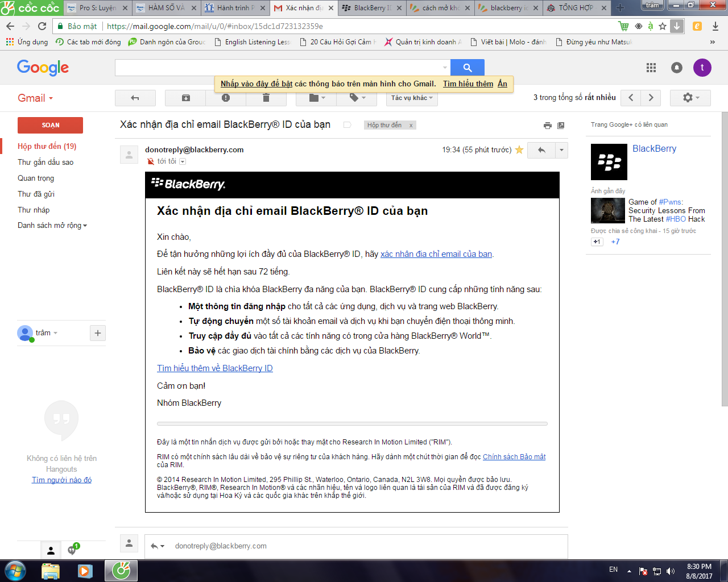Open 'Hộp thư đến (19)' inbox folder
728x582 pixels.
[47, 146]
